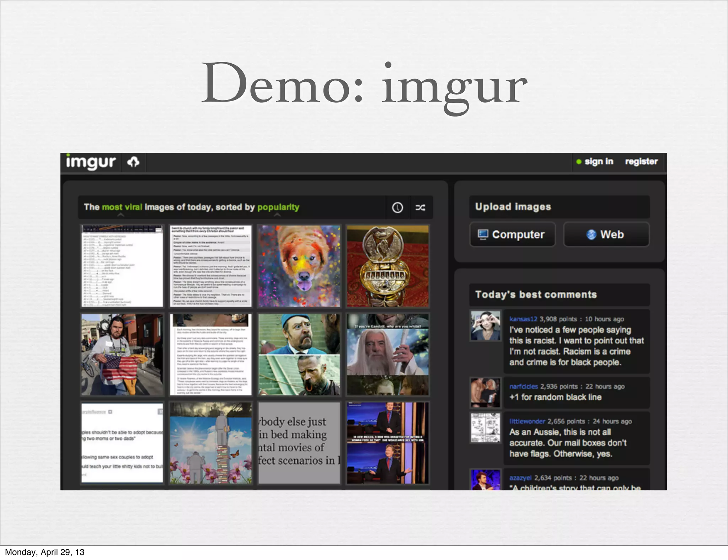Click comment 'As an Aussie, this is not all'
Screen dimensions: 728x560
click(x=568, y=443)
